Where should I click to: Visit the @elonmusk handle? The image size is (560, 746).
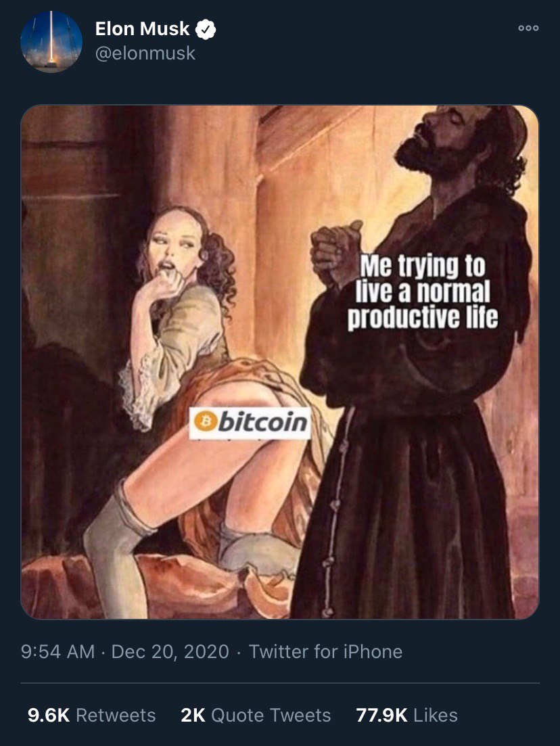(x=145, y=53)
